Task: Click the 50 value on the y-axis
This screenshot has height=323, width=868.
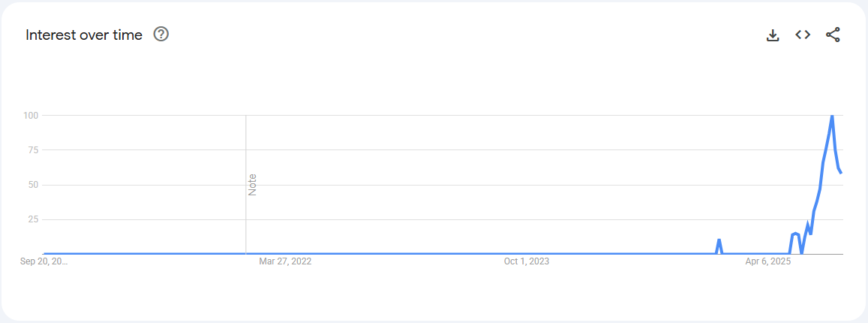Action: 32,185
